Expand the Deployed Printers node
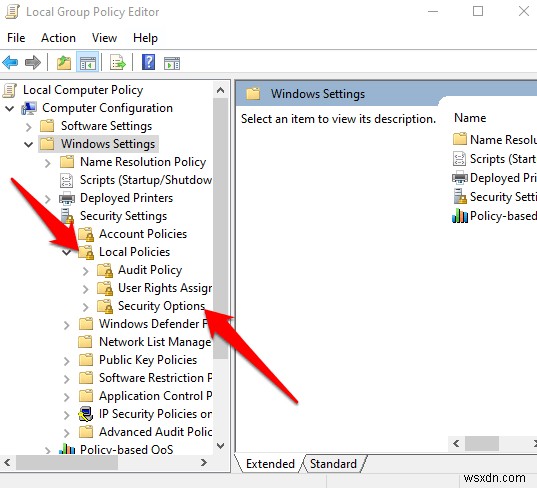This screenshot has width=537, height=488. (x=48, y=199)
